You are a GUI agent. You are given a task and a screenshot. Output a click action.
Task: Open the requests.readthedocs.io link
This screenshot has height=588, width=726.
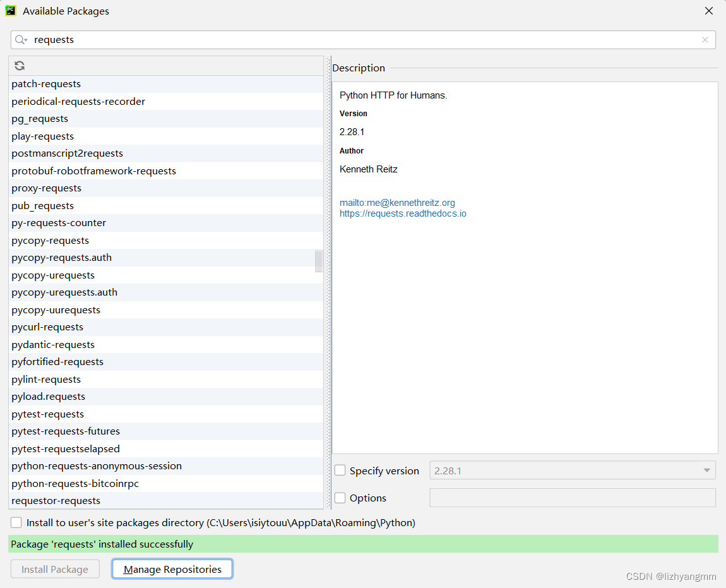[x=403, y=213]
